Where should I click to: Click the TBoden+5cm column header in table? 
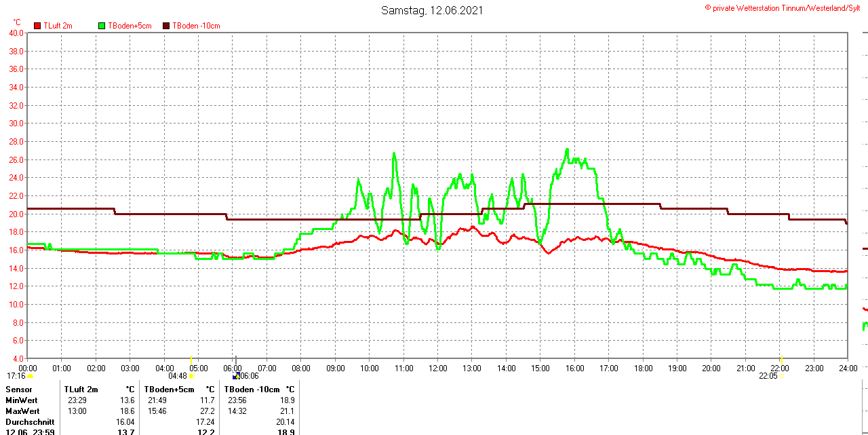click(x=169, y=390)
